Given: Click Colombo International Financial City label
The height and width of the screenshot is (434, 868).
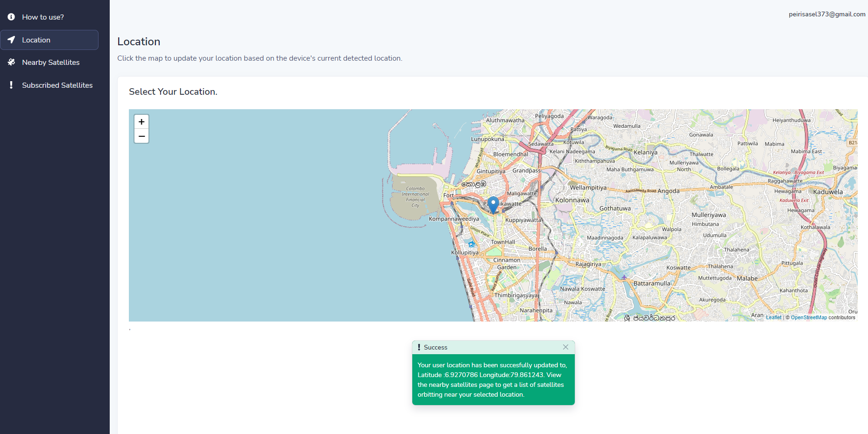Looking at the screenshot, I should (415, 197).
